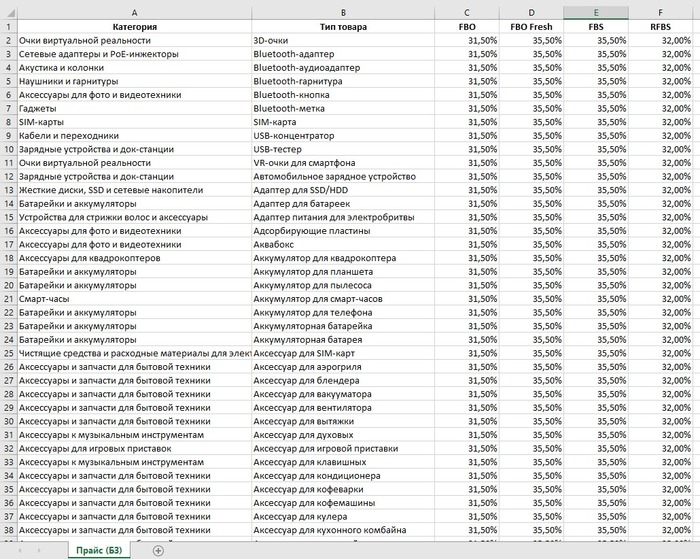Select cell Устройства для стрижки волос и аксессуары
The width and height of the screenshot is (700, 559).
134,217
